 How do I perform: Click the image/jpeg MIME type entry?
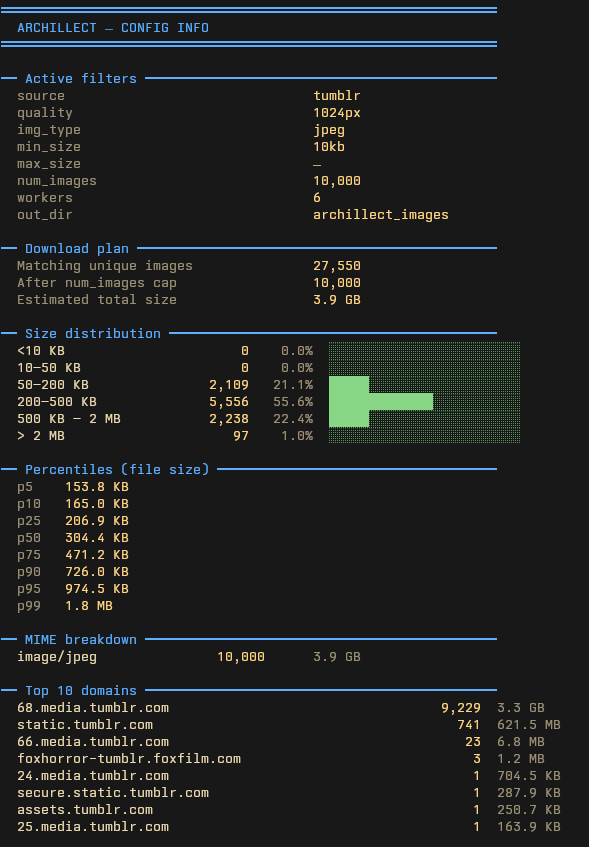click(x=57, y=657)
